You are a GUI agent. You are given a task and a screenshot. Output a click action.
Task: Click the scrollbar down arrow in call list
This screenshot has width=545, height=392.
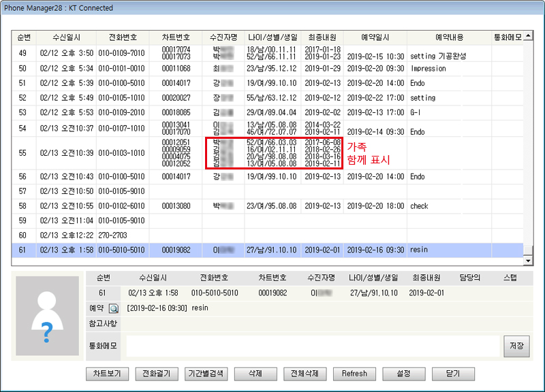(527, 261)
